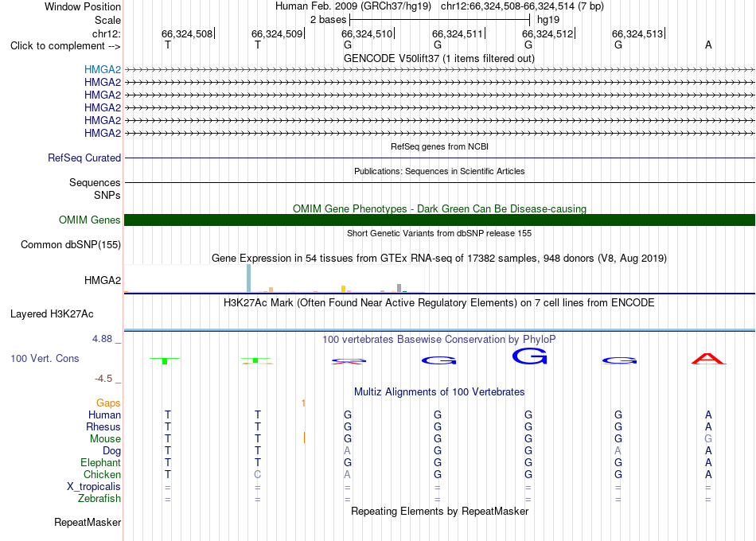Click the 'SNPs' track label
The height and width of the screenshot is (541, 756).
107,195
